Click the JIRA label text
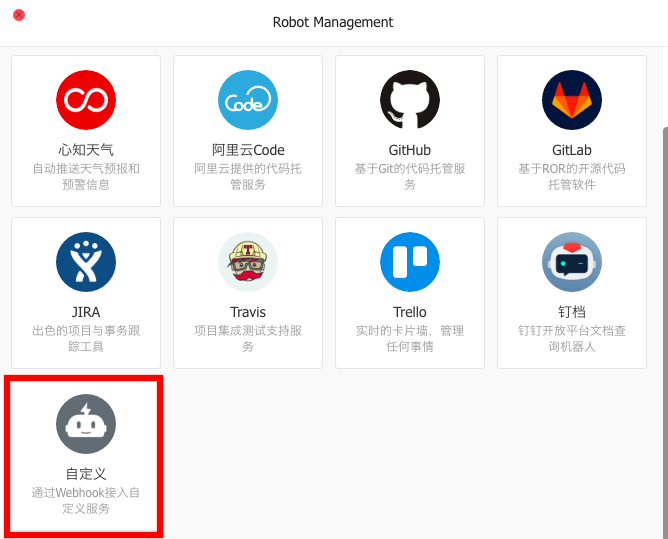Image resolution: width=668 pixels, height=539 pixels. pyautogui.click(x=86, y=312)
